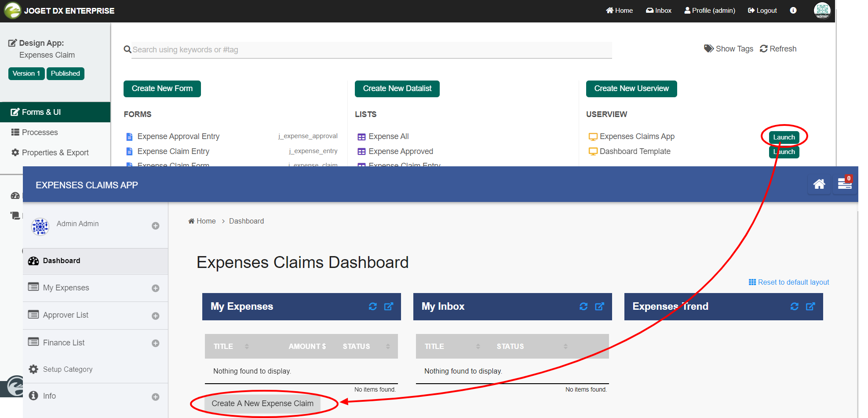Viewport: 868px width, 418px height.
Task: Expand the My Expenses sidebar menu
Action: pos(155,288)
